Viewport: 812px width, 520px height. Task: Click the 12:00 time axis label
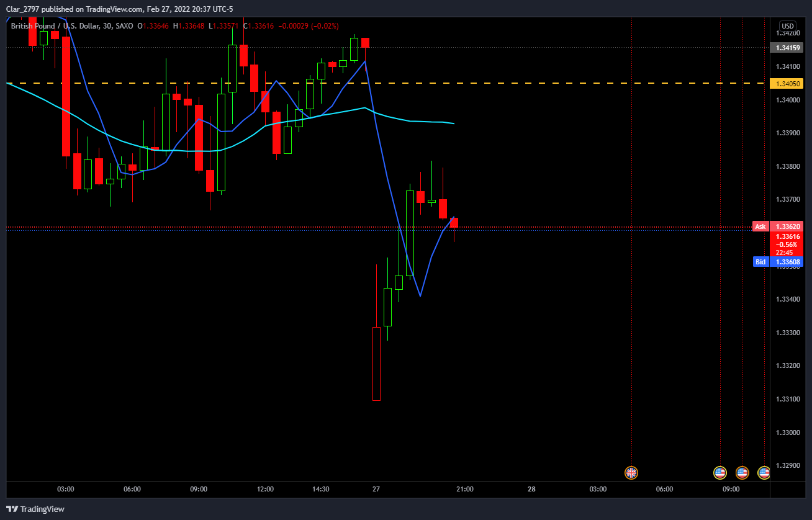[x=265, y=489]
